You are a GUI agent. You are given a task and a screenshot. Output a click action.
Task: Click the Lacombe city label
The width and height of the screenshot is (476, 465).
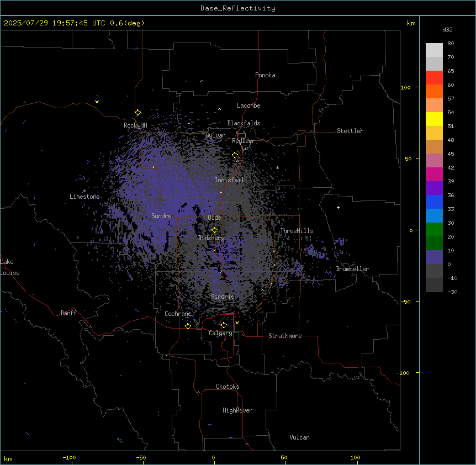pos(248,105)
